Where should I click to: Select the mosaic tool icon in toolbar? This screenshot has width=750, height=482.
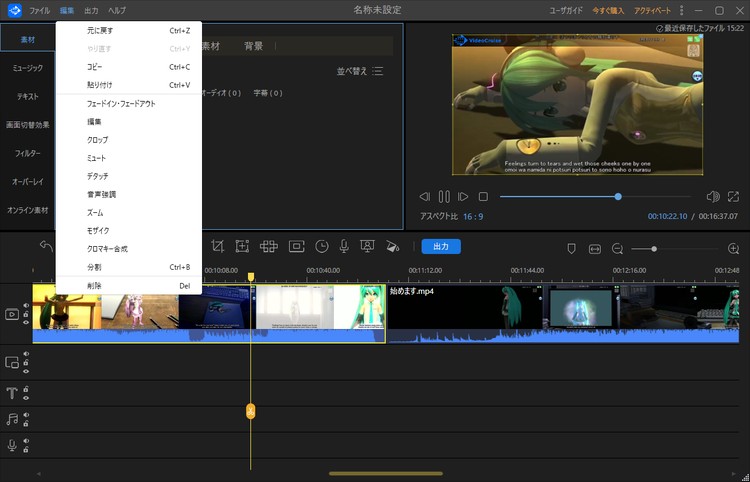pos(269,246)
